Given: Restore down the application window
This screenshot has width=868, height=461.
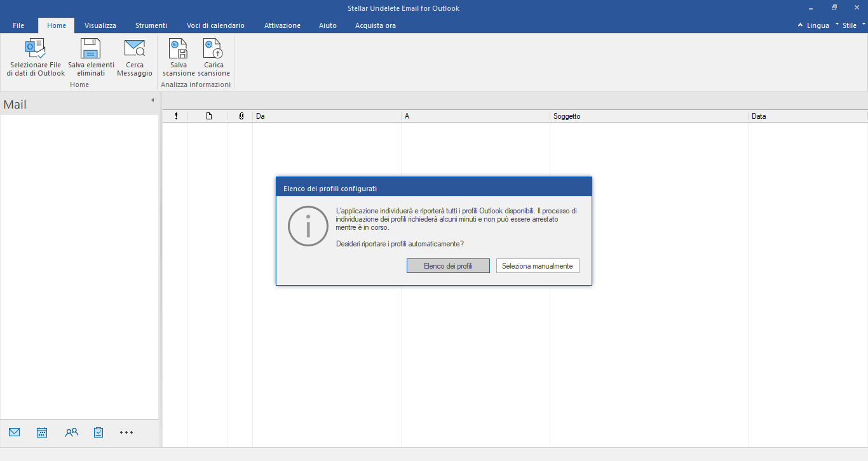Looking at the screenshot, I should (x=834, y=8).
